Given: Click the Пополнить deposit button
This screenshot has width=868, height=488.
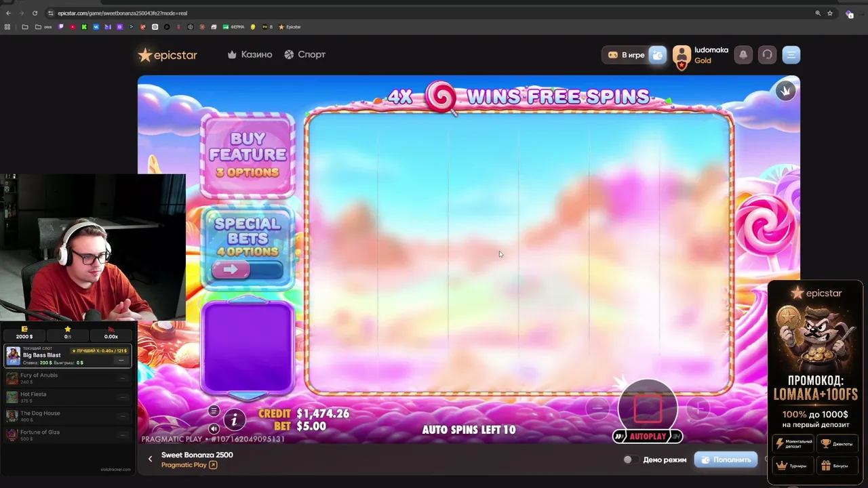Looking at the screenshot, I should pyautogui.click(x=726, y=460).
